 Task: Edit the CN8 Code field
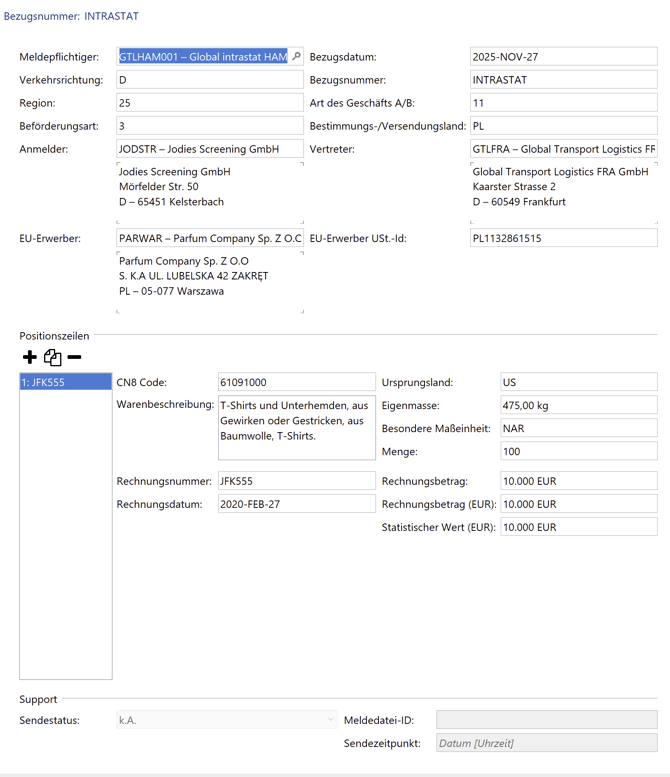tap(296, 382)
